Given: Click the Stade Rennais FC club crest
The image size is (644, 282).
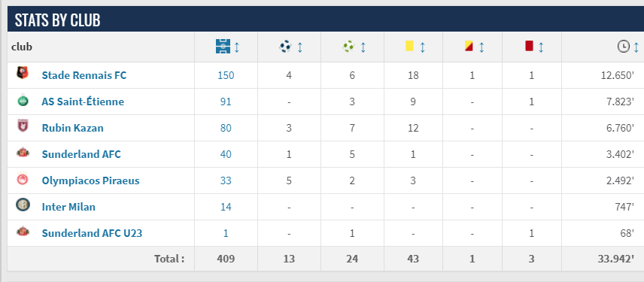Looking at the screenshot, I should [23, 74].
